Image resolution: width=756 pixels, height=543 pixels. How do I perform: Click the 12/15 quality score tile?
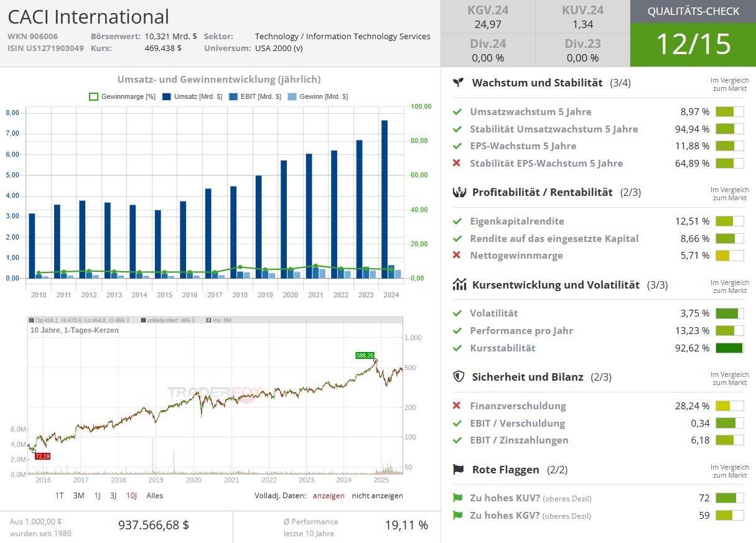pyautogui.click(x=693, y=45)
